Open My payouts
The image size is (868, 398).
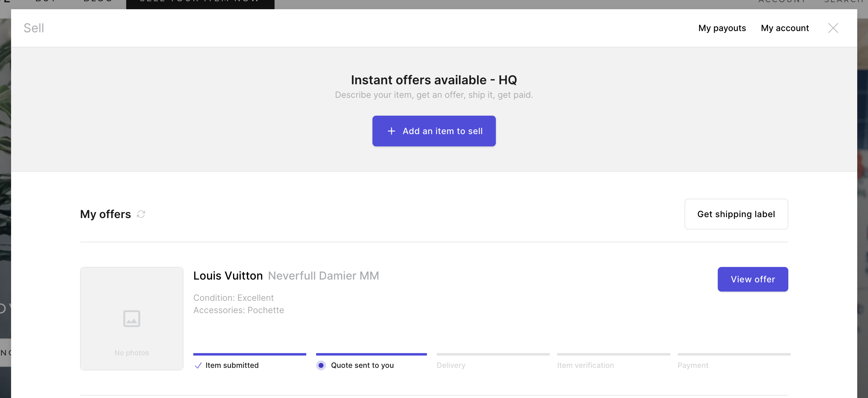pos(722,28)
